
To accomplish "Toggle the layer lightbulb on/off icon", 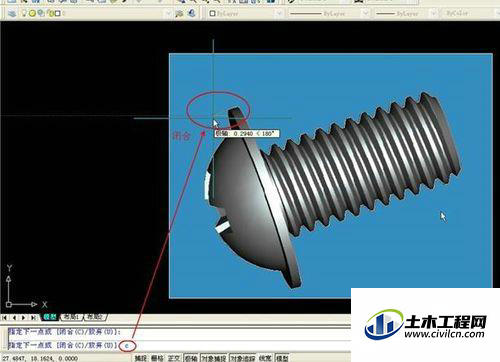I will click(24, 13).
